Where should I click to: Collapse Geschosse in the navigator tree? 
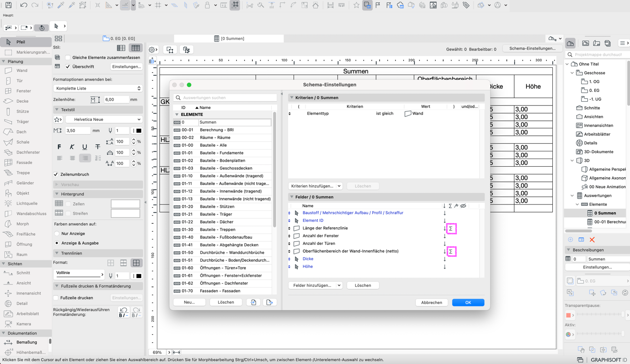[x=572, y=73]
